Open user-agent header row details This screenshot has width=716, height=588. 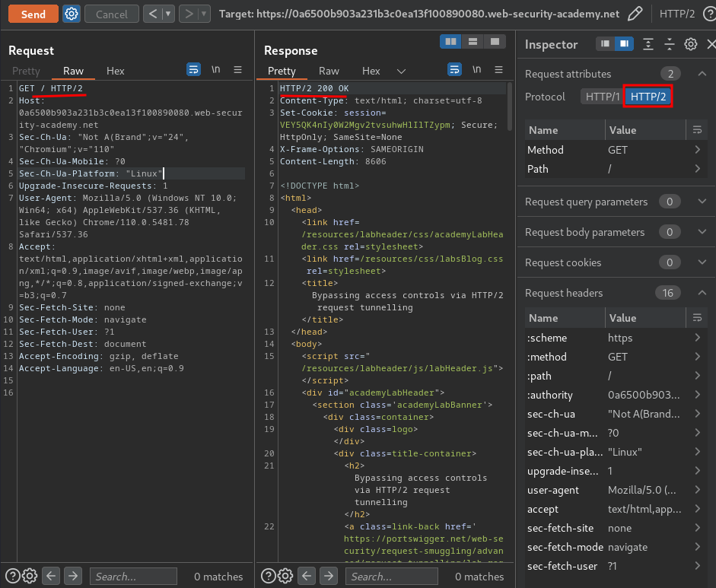[x=697, y=490]
